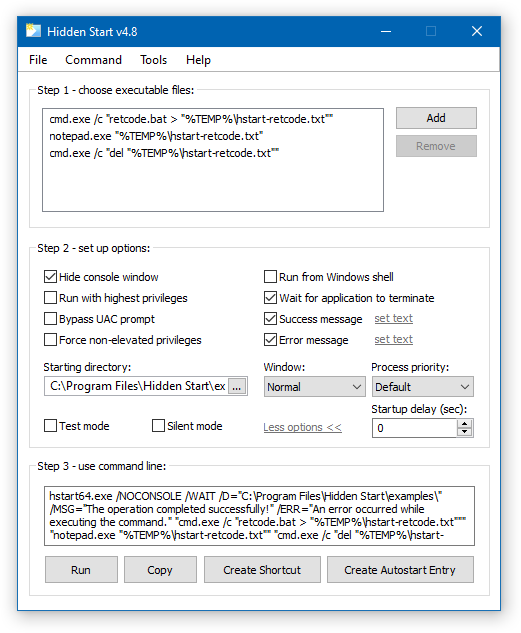Open the Tools menu
This screenshot has width=521, height=633.
click(153, 60)
